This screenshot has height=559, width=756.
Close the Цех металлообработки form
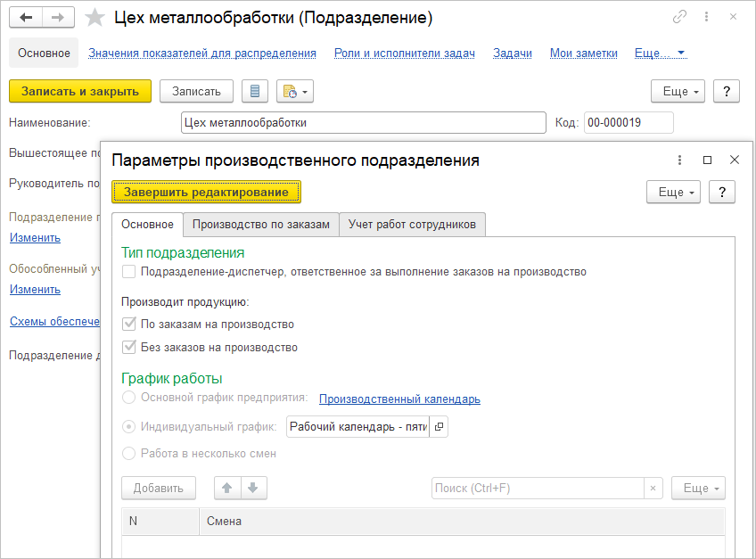pos(734,17)
